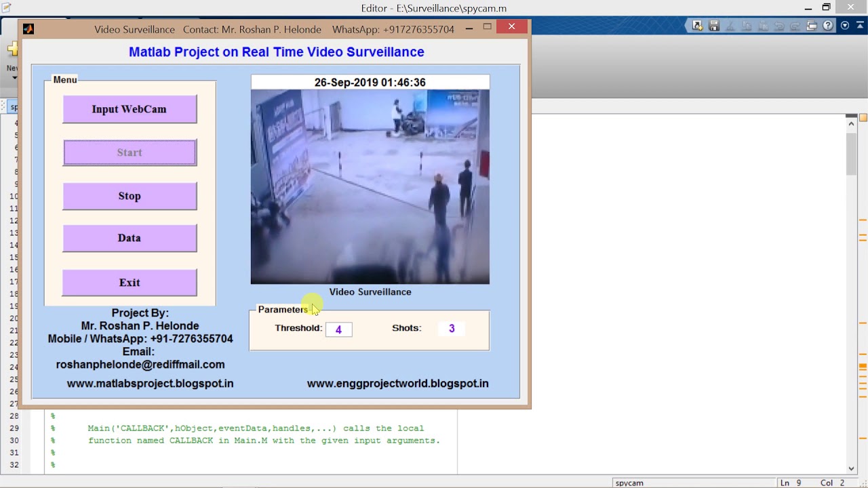Click the 'Matlab Project on Real Time' heading
Image resolution: width=868 pixels, height=488 pixels.
pyautogui.click(x=277, y=52)
